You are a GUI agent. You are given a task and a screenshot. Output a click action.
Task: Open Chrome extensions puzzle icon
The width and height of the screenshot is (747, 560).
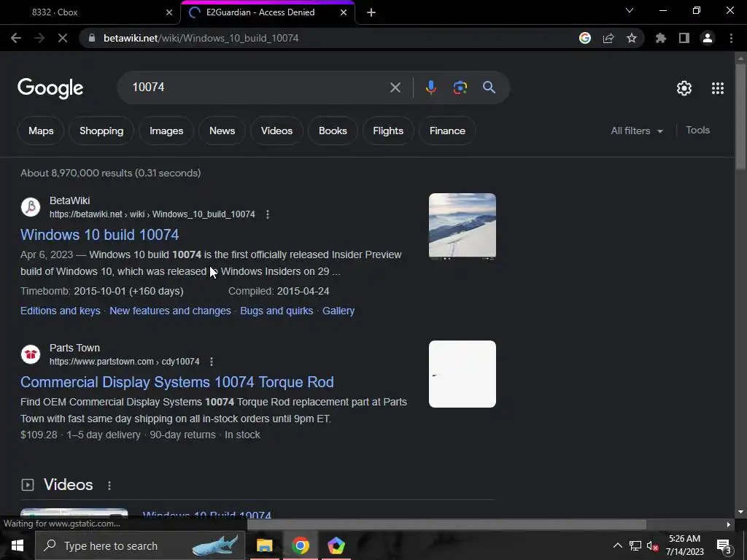pyautogui.click(x=661, y=38)
